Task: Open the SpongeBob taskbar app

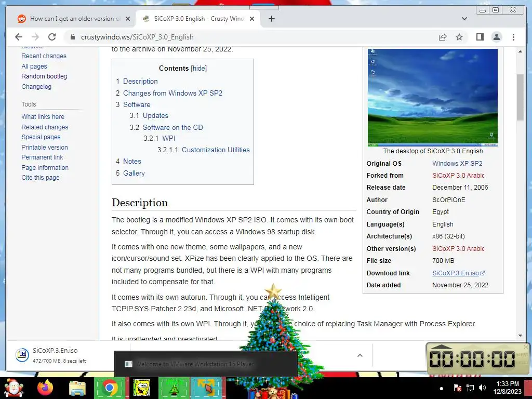Action: coord(141,388)
